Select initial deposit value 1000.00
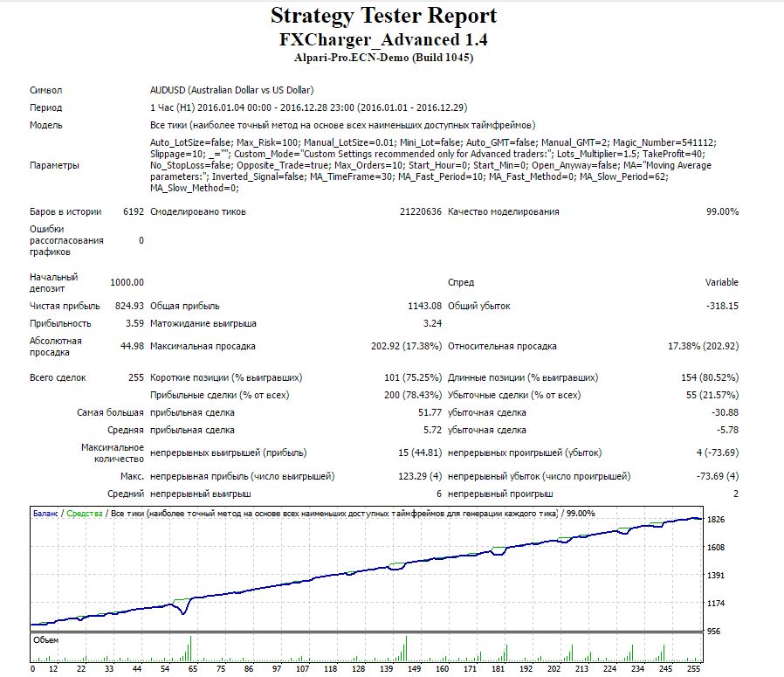 (x=127, y=282)
